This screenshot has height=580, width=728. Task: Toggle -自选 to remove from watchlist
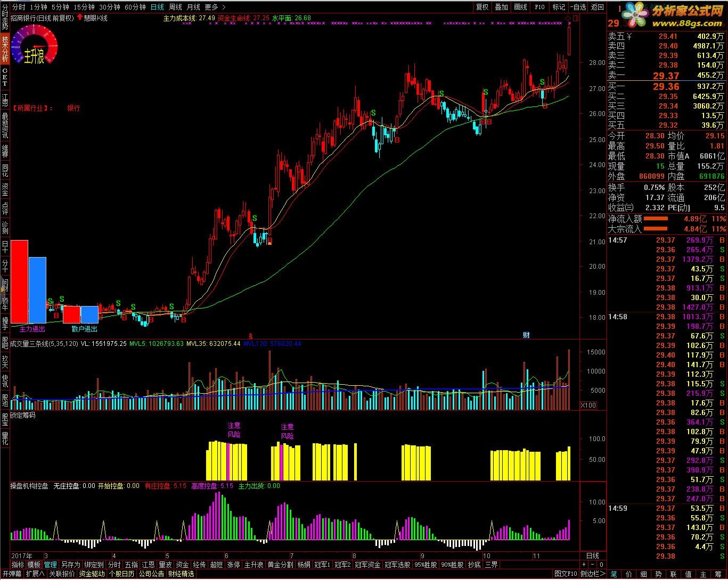coord(578,7)
